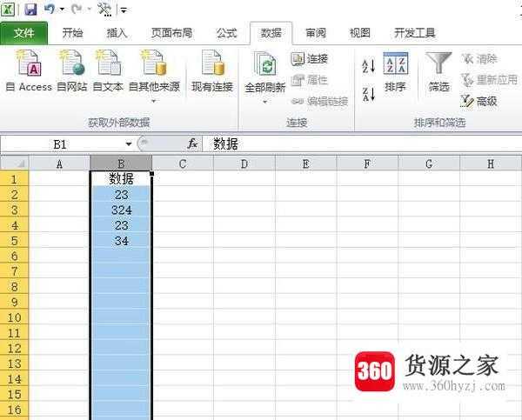Click the Excel application icon
The width and height of the screenshot is (522, 420).
[x=7, y=10]
